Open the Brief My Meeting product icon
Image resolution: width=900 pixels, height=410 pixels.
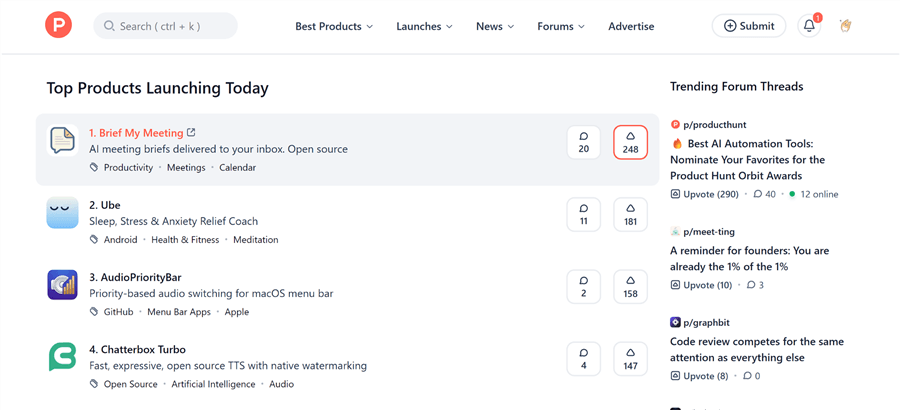click(63, 140)
